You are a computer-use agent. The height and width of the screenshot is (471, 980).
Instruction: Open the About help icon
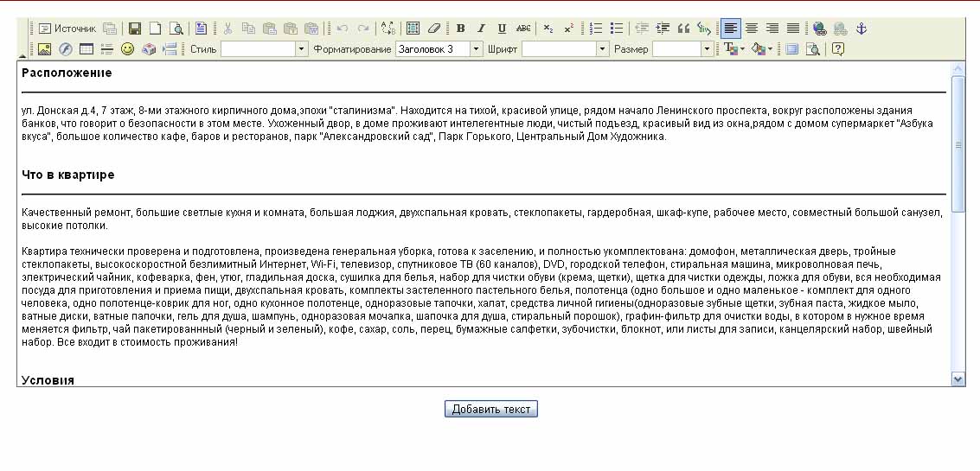pyautogui.click(x=838, y=49)
